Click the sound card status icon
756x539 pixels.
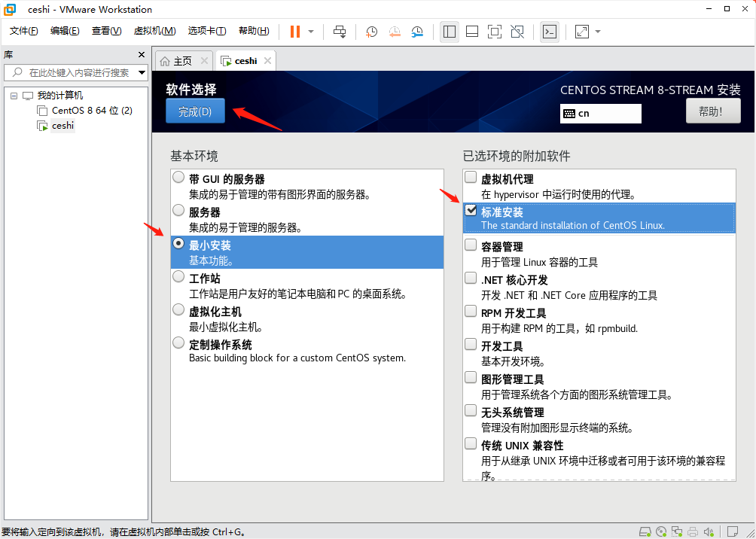710,531
